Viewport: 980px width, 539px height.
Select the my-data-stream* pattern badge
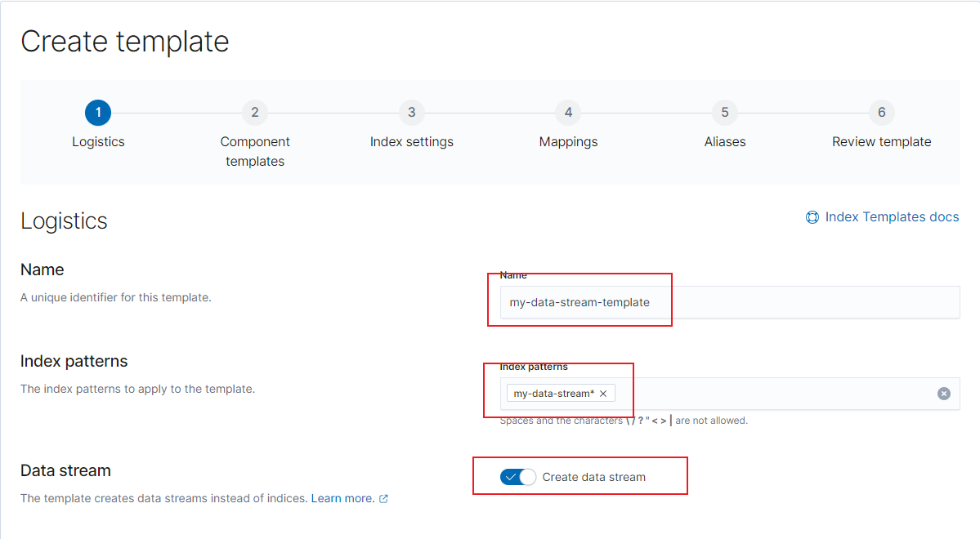553,394
